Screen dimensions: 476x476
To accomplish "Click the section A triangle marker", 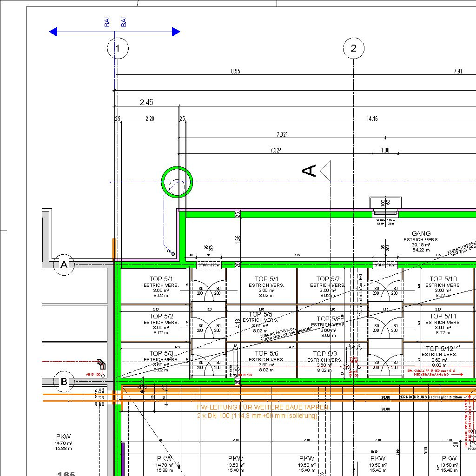I will 325,171.
